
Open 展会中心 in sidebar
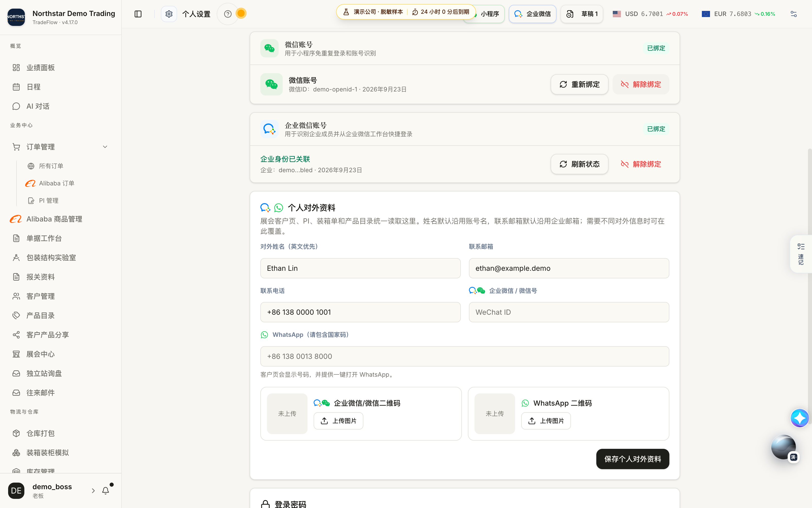61,354
